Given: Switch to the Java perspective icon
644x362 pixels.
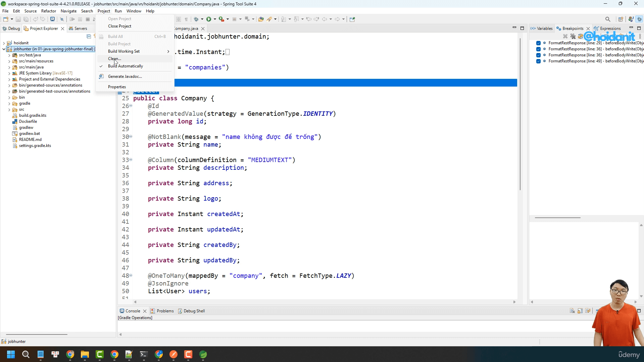Looking at the screenshot, I should (x=631, y=19).
